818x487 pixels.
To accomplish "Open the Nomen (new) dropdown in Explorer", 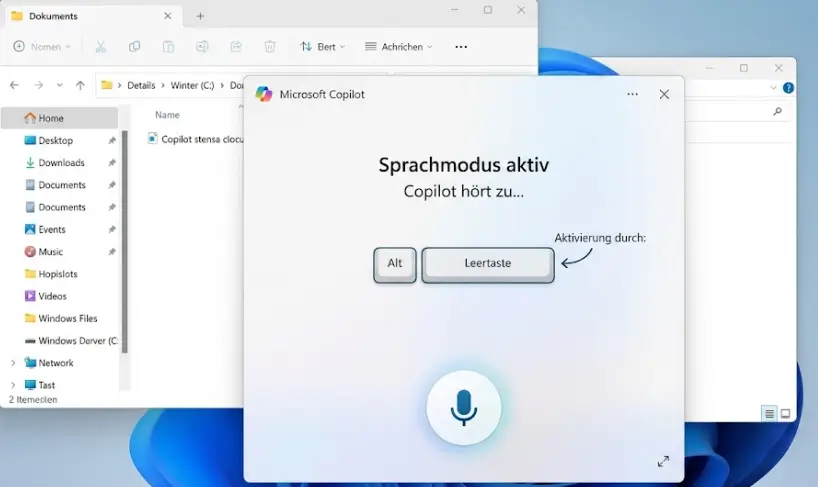I will [x=42, y=46].
